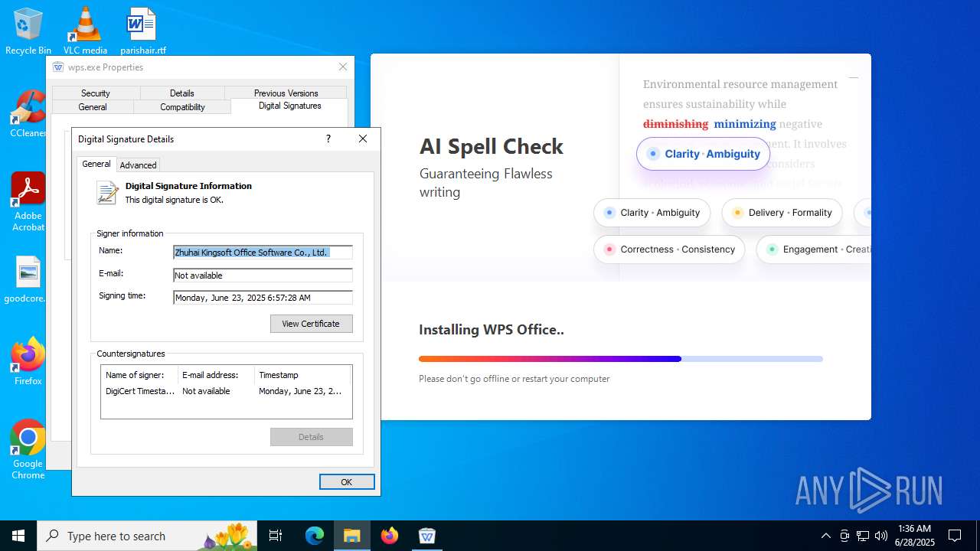The image size is (980, 551).
Task: Open the Details tab in wps.exe Properties
Action: click(181, 93)
